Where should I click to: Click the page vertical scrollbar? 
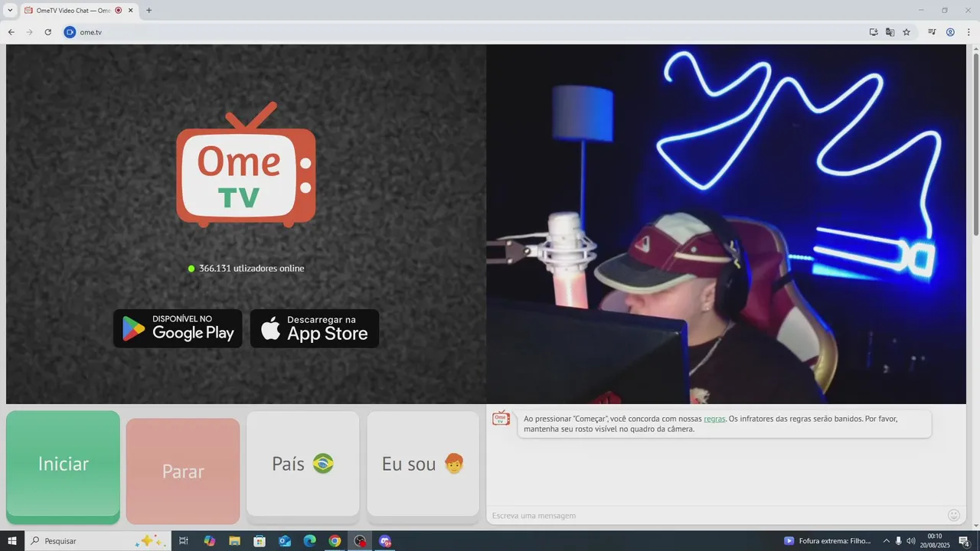[975, 145]
